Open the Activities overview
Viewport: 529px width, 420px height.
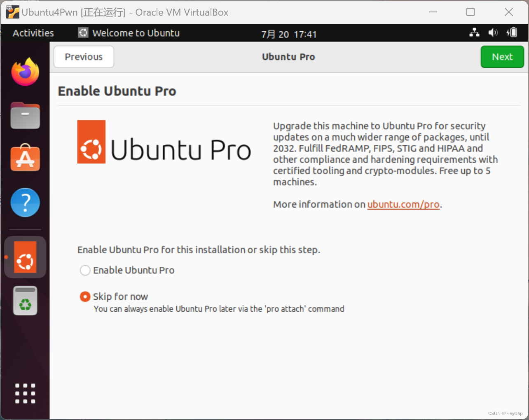33,33
